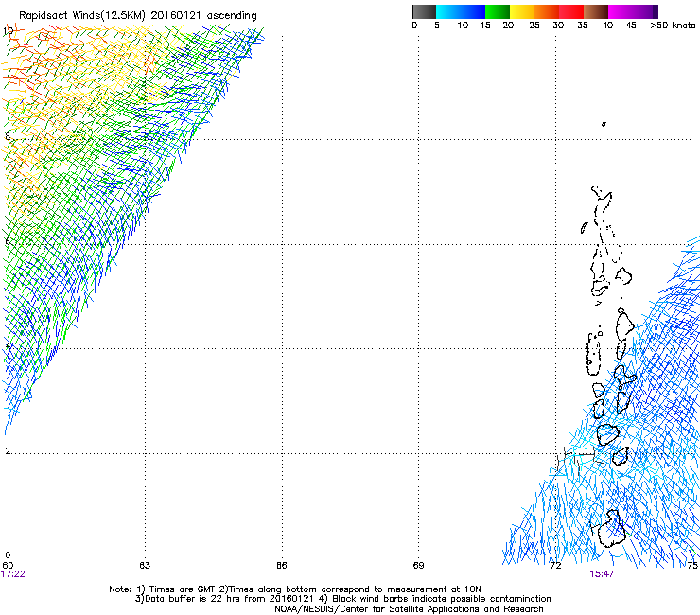The width and height of the screenshot is (700, 615).
Task: Click the '66' longitude axis label
Action: pos(281,566)
